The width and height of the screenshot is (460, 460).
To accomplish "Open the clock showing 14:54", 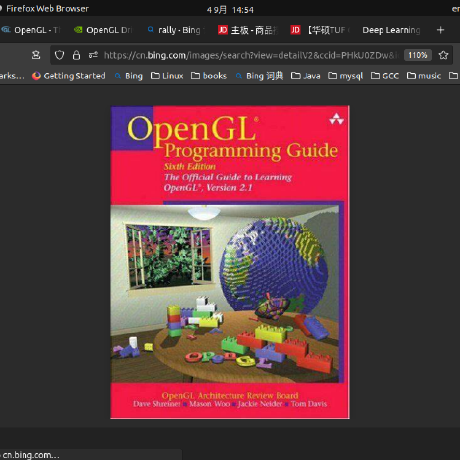I will tap(230, 10).
